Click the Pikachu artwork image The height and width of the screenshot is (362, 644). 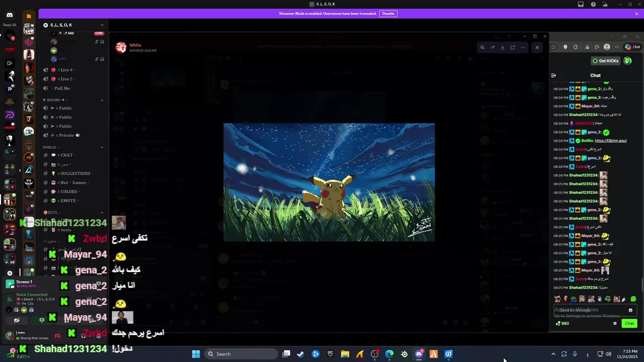329,182
